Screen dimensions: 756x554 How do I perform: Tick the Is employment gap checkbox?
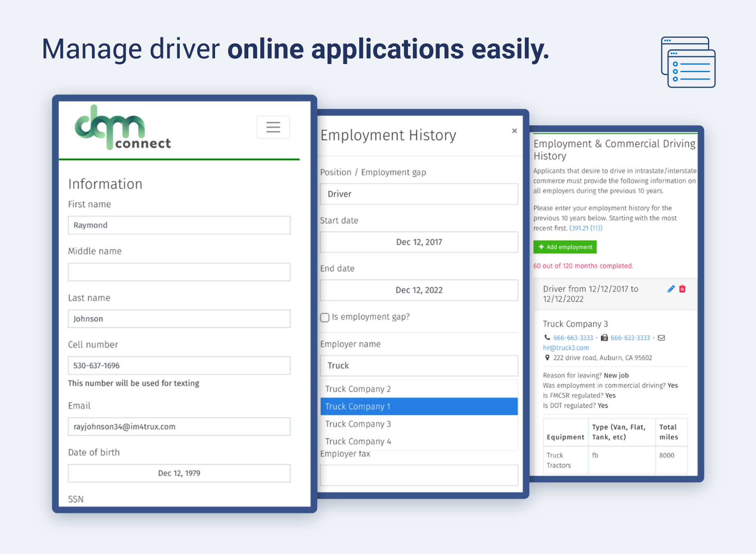tap(325, 318)
